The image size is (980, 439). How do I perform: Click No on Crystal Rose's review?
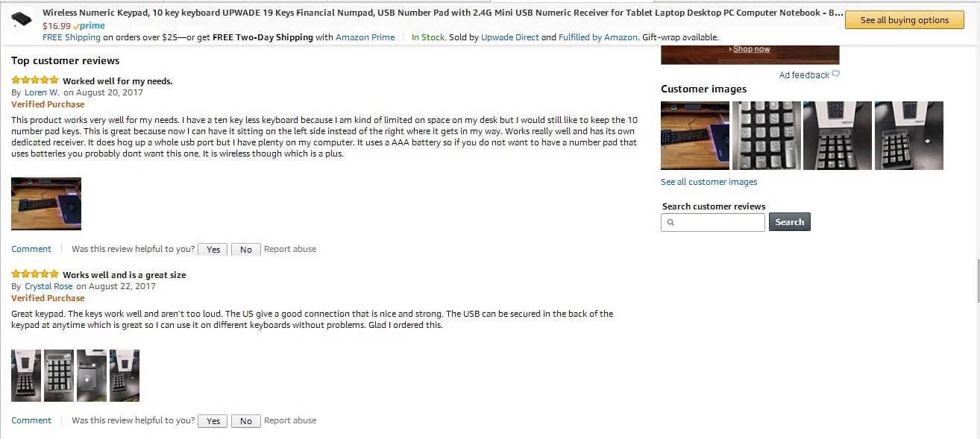[246, 421]
